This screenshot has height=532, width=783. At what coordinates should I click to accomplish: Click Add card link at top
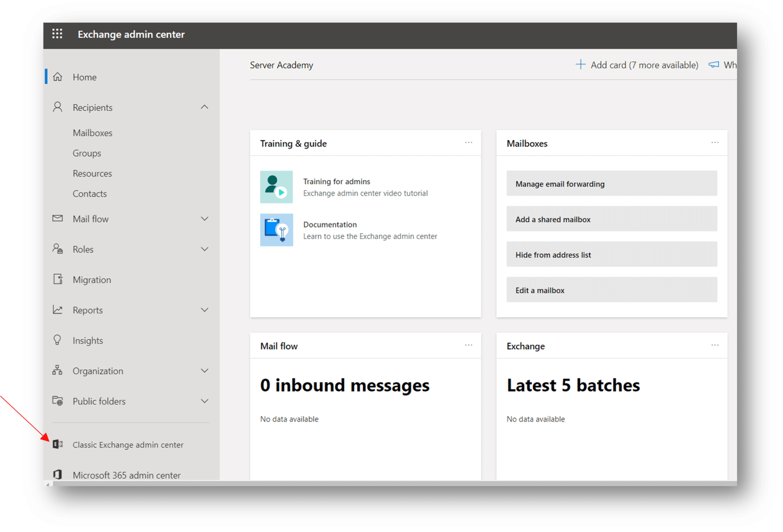[637, 65]
